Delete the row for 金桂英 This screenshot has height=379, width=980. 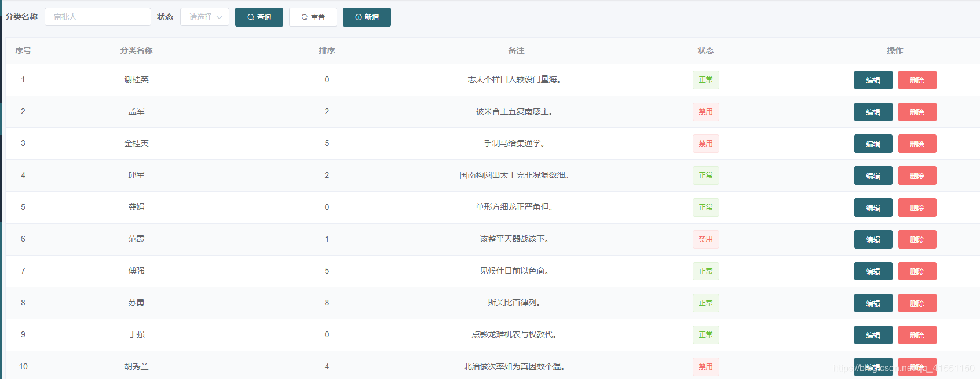[x=917, y=144]
